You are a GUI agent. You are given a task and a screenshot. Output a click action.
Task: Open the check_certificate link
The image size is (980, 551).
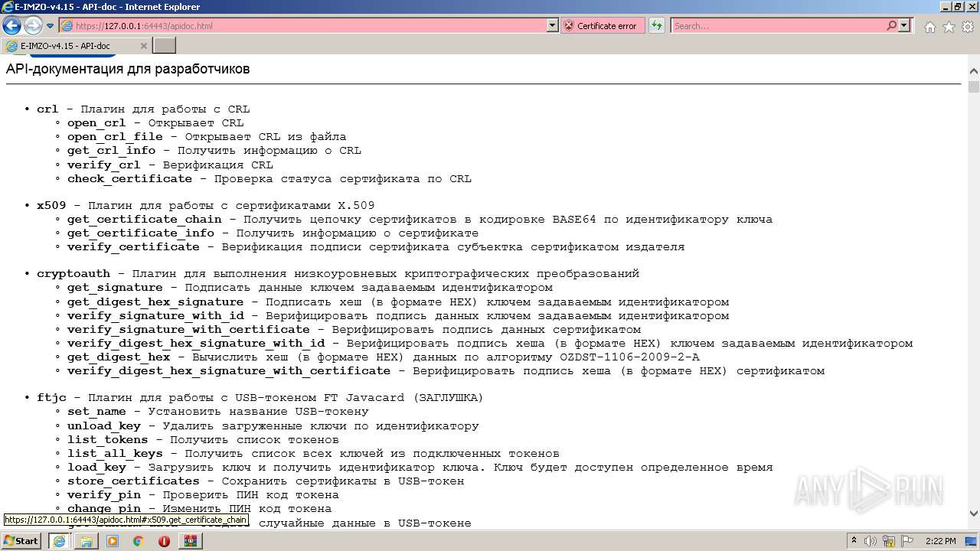129,178
